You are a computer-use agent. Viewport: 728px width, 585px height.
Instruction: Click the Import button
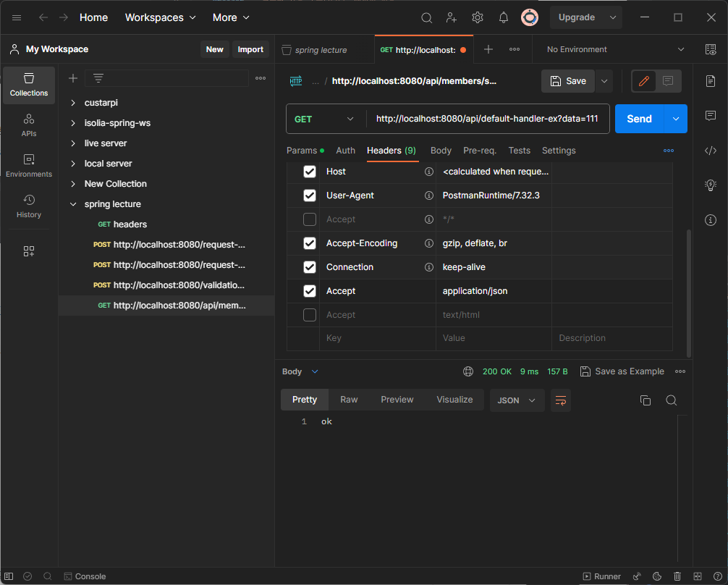(x=250, y=49)
